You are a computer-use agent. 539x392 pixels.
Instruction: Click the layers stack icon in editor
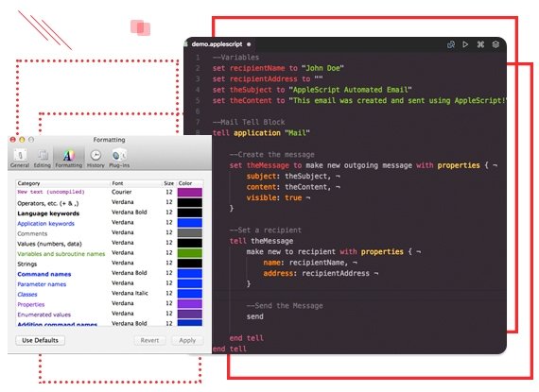[x=496, y=44]
